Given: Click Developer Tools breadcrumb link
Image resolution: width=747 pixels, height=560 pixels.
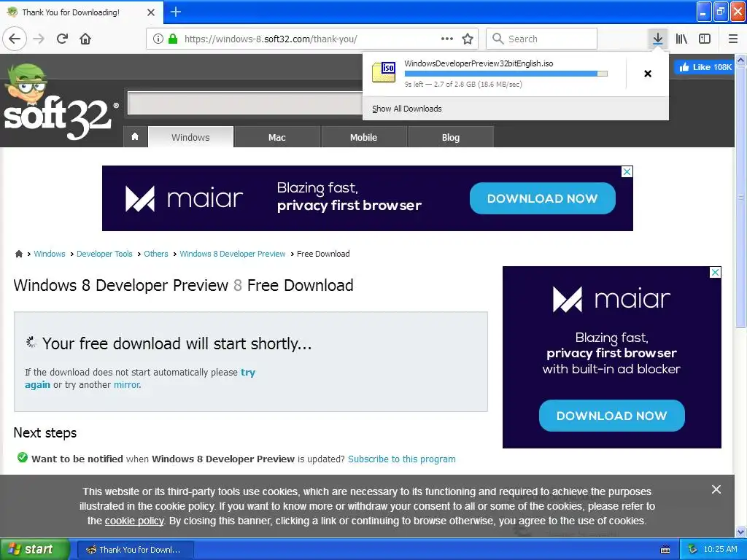Looking at the screenshot, I should click(104, 254).
